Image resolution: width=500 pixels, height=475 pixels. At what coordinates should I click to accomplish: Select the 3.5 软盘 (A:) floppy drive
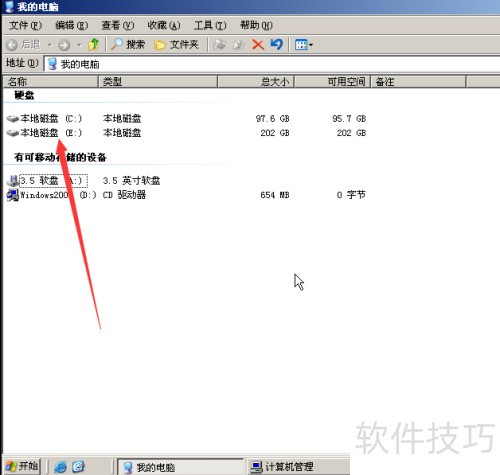[x=53, y=181]
